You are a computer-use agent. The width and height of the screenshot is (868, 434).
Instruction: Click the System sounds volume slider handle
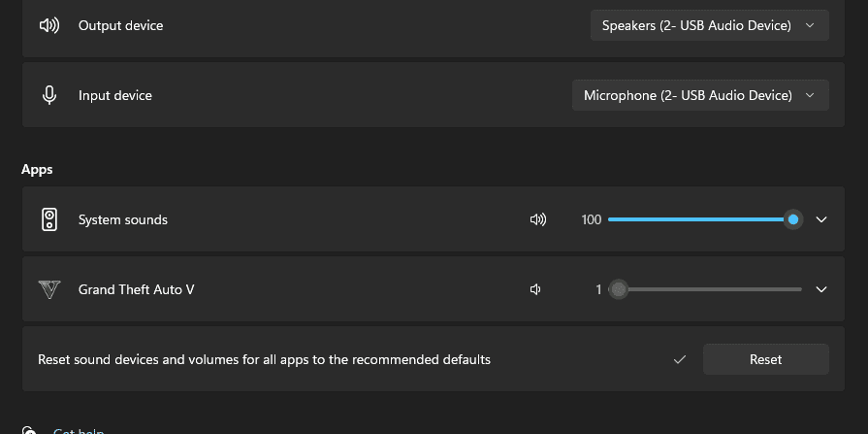pos(793,219)
